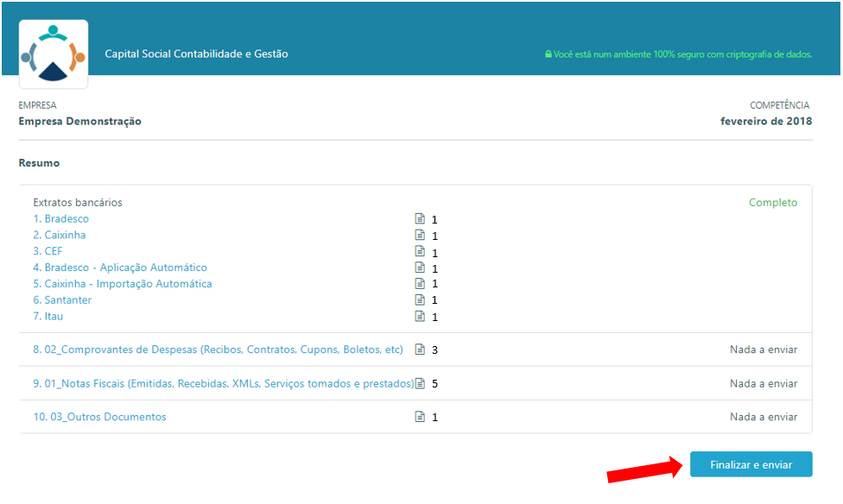Click the green Completo status

pos(773,203)
